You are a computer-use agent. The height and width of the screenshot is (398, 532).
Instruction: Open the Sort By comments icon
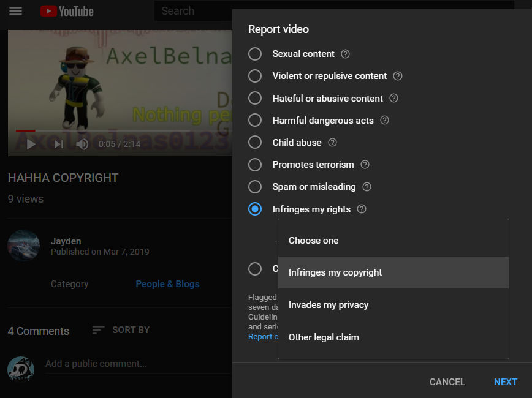(x=98, y=330)
